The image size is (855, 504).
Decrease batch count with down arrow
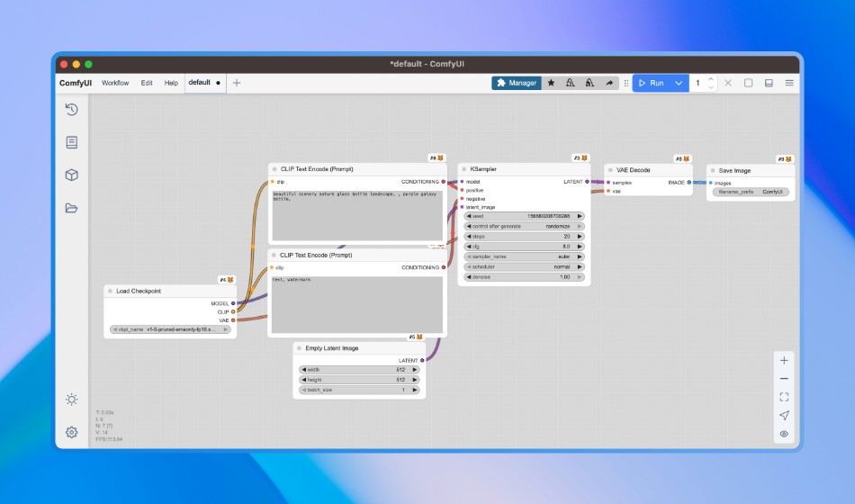pos(710,86)
